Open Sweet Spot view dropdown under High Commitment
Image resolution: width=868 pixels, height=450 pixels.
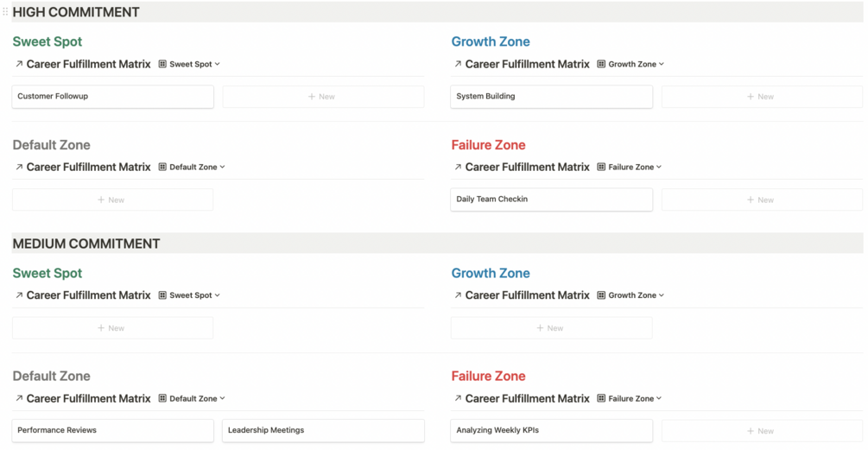(x=194, y=64)
